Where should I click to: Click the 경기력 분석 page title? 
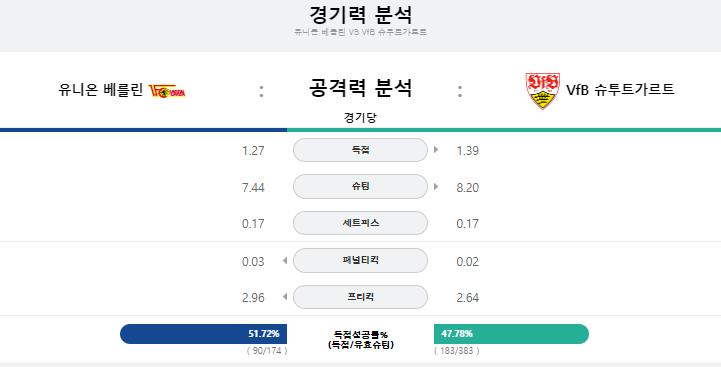click(360, 15)
